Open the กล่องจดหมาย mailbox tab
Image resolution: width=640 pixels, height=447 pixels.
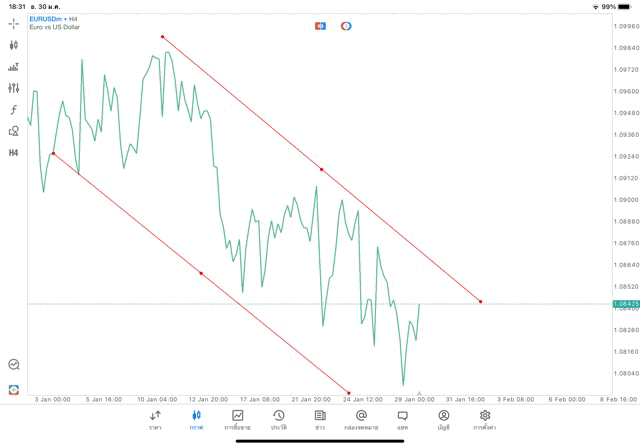coord(361,419)
